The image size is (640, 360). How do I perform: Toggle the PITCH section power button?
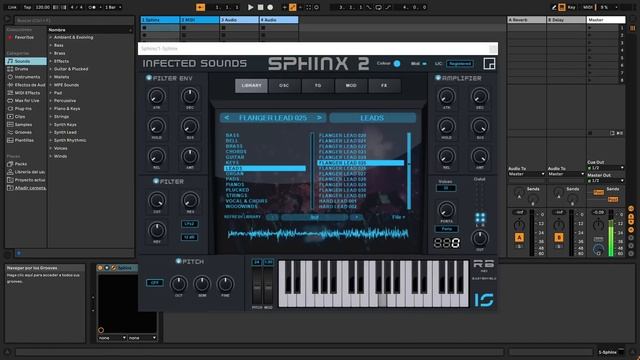178,261
